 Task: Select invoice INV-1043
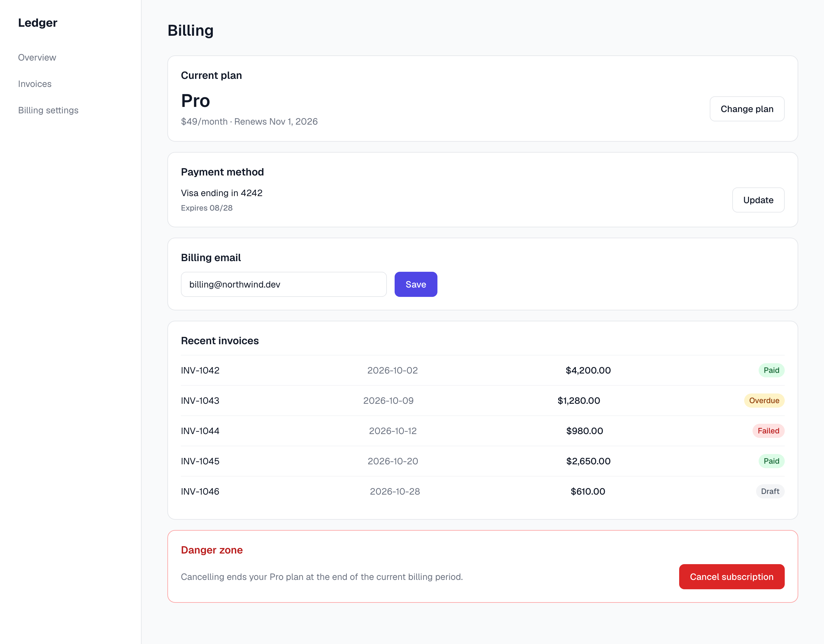tap(200, 401)
